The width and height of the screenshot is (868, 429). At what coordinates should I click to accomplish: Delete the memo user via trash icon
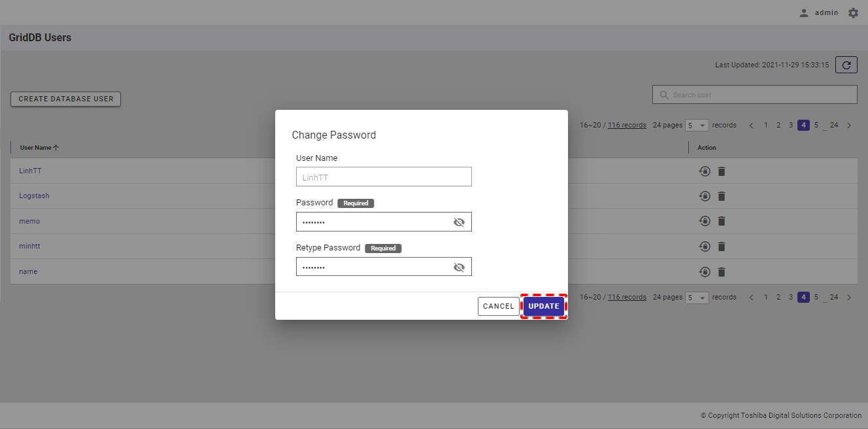pos(722,221)
